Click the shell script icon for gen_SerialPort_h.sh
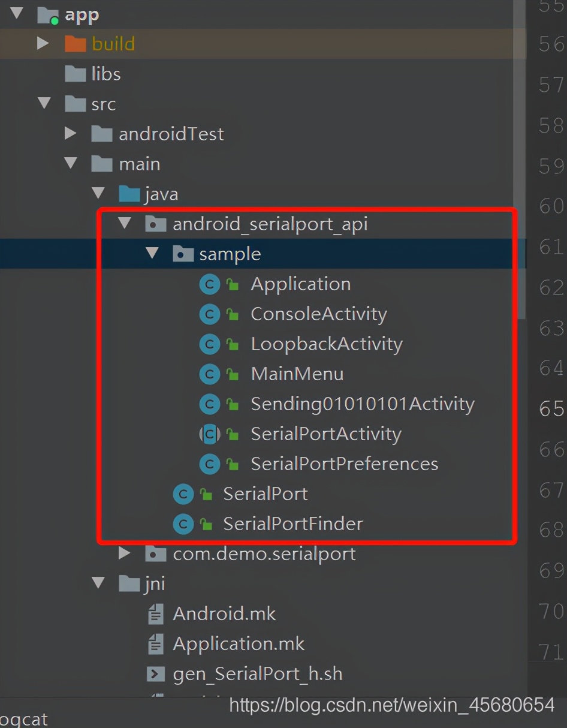Screen dimensions: 567x728 [156, 673]
